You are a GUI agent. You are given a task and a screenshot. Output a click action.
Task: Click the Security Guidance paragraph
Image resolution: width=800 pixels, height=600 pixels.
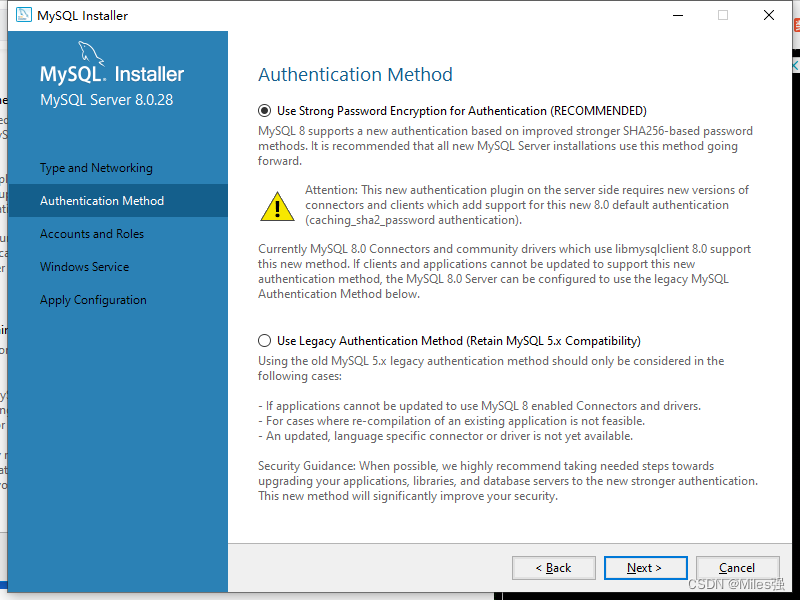click(508, 481)
